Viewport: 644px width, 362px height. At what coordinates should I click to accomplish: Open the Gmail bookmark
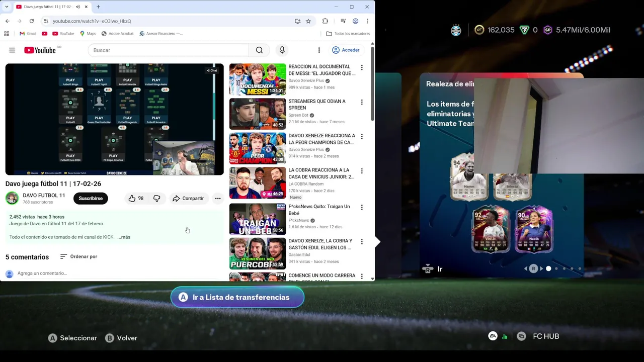pos(28,34)
